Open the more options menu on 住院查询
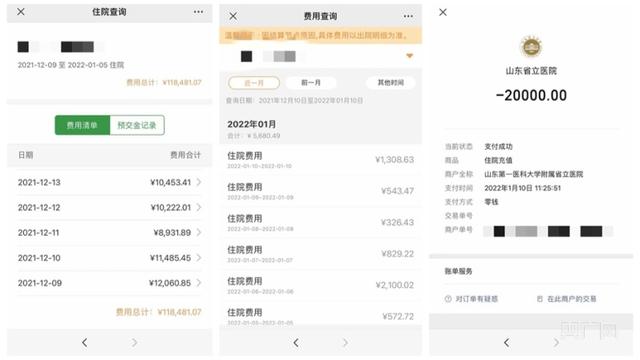The image size is (640, 360). (x=198, y=12)
